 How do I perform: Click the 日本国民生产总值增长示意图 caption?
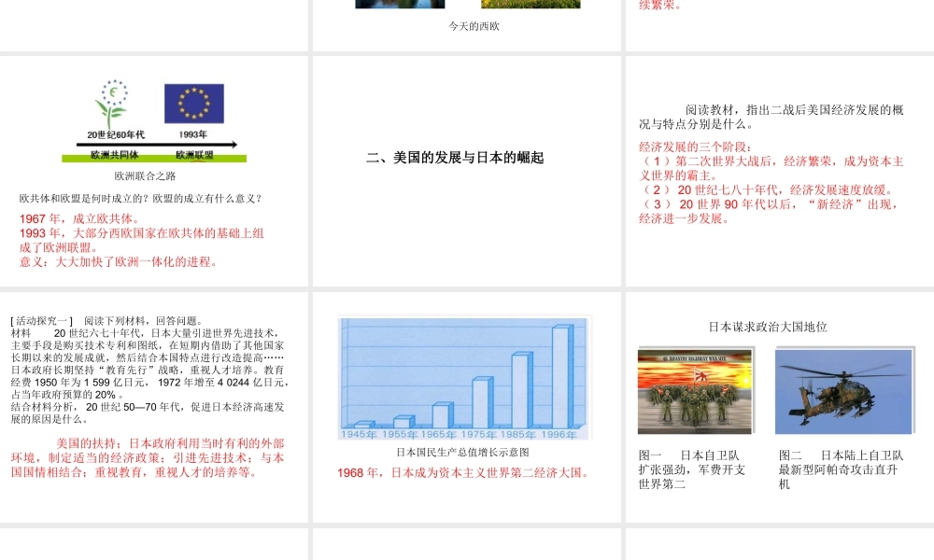[463, 453]
